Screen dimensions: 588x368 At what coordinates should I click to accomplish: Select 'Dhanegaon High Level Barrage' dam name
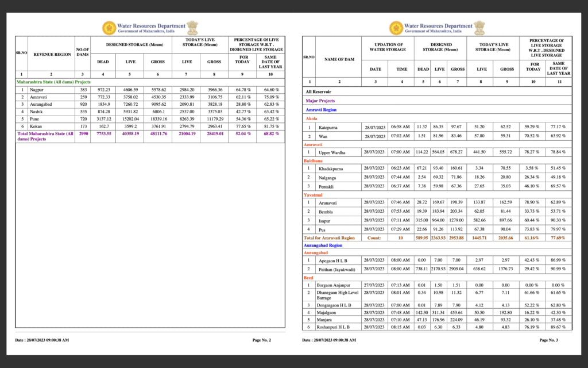338,295
